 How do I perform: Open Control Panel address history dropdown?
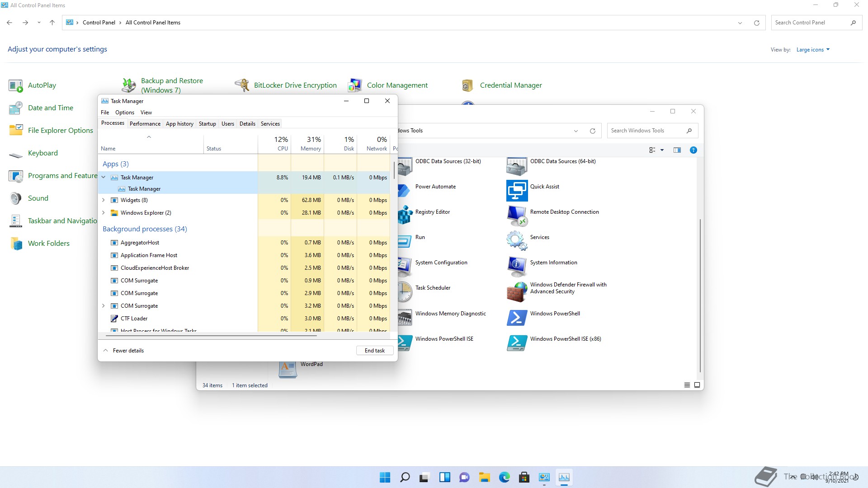pos(740,23)
